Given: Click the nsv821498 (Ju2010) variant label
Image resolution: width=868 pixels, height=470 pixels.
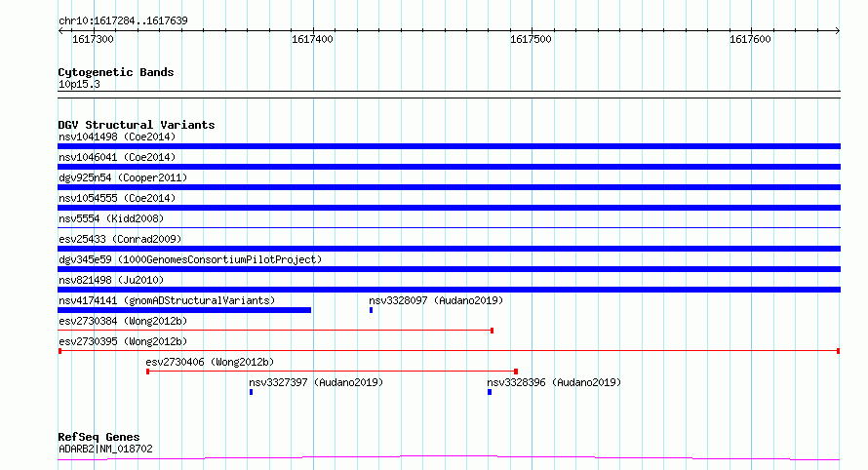Looking at the screenshot, I should point(111,280).
